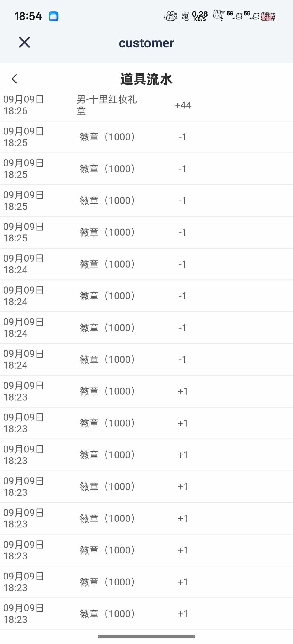Tap the 0.28 KB/S network speed indicator
Image resolution: width=293 pixels, height=644 pixels.
coord(200,16)
